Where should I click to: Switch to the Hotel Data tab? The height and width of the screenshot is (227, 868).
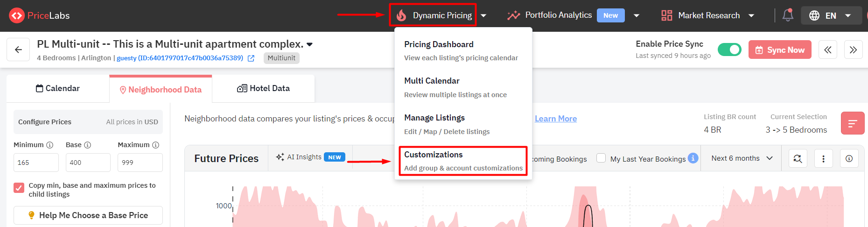coord(264,88)
